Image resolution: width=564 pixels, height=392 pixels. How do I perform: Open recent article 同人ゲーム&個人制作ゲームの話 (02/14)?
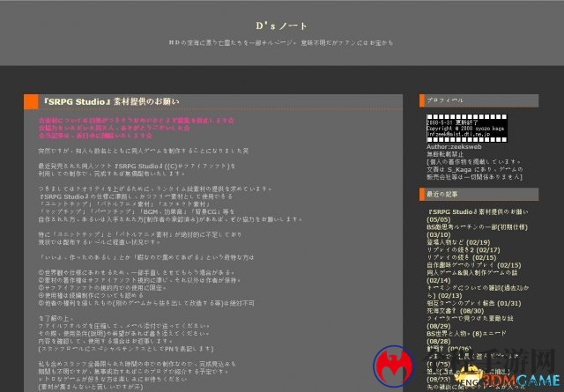coord(472,277)
